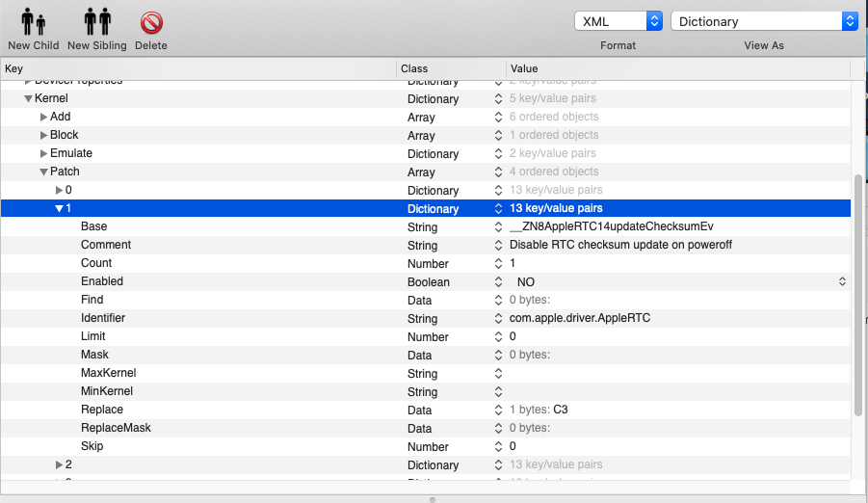Open class stepper for MaxKernel row
Image resolution: width=868 pixels, height=503 pixels.
tap(498, 373)
